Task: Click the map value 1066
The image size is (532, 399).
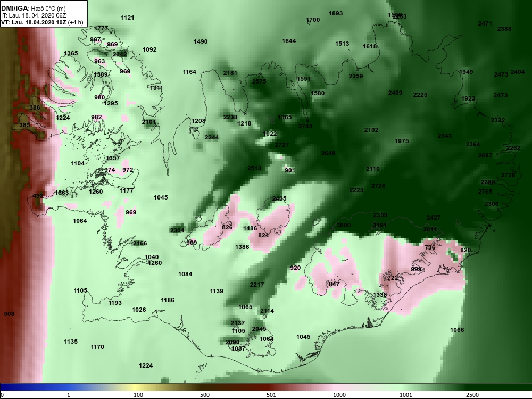Action: click(457, 330)
